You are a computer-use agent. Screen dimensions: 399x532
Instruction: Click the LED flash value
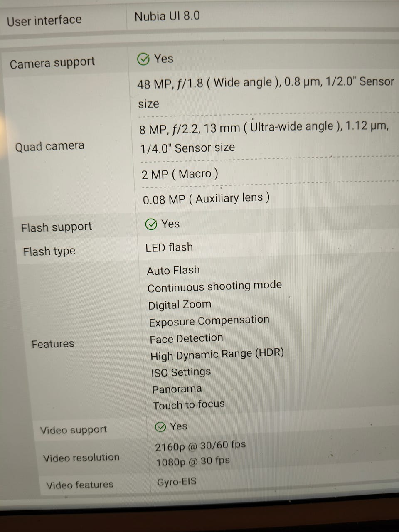[x=169, y=247]
